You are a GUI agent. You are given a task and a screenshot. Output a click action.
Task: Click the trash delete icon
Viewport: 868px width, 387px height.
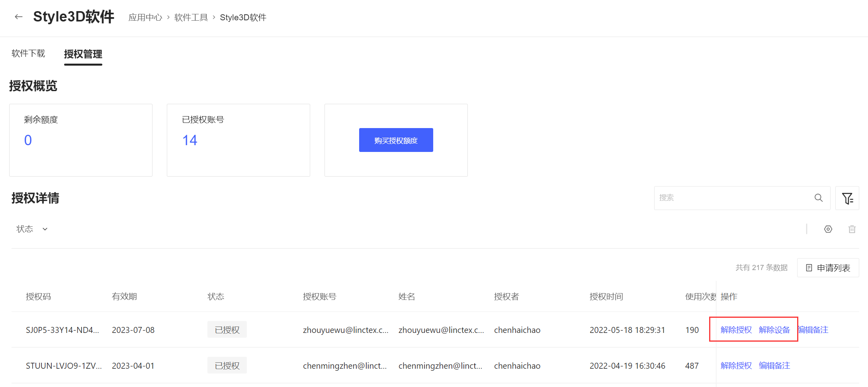point(852,229)
